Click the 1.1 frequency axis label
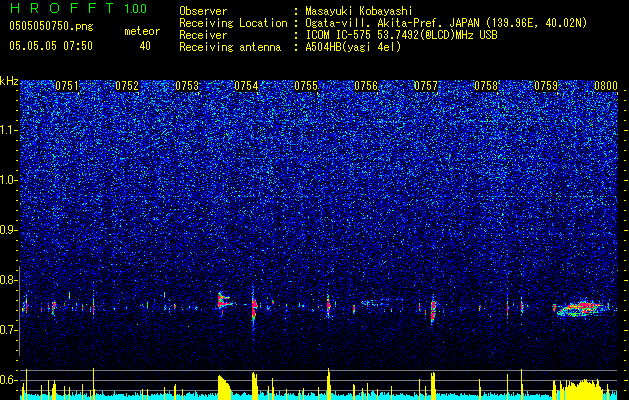629x400 pixels. (9, 130)
